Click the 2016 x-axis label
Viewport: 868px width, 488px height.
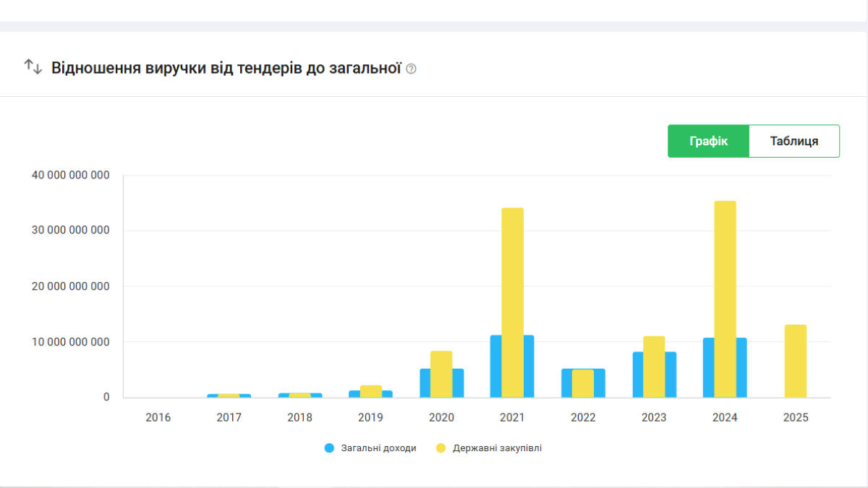pyautogui.click(x=158, y=418)
